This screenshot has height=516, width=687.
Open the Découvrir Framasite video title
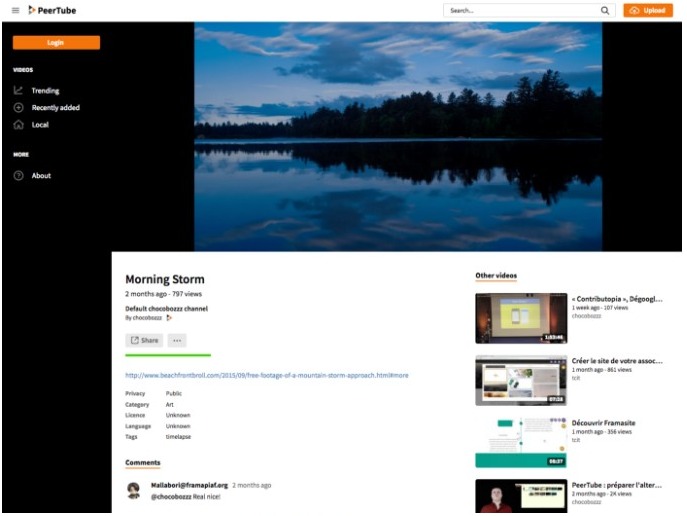click(603, 423)
